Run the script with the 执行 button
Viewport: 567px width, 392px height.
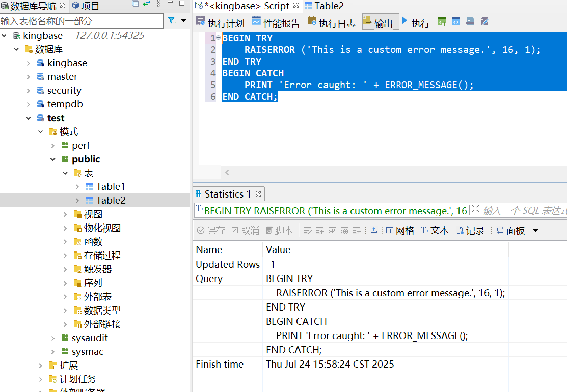[x=416, y=23]
